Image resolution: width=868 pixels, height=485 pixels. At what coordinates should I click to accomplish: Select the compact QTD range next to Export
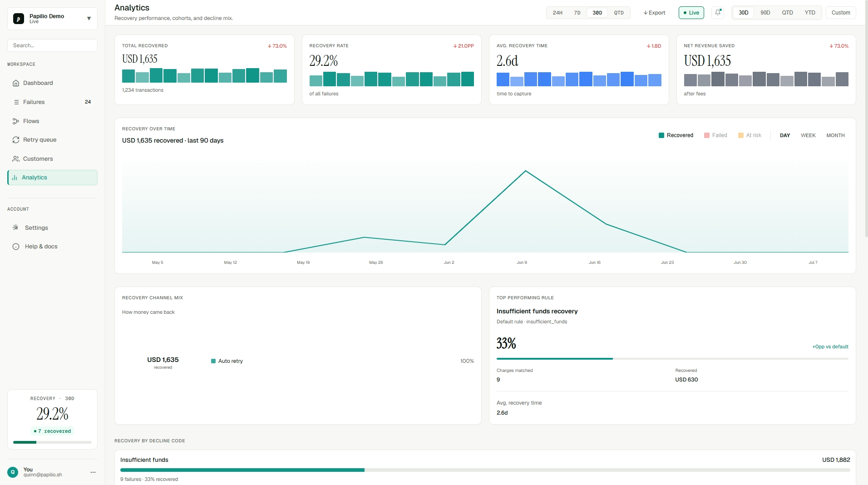coord(619,13)
